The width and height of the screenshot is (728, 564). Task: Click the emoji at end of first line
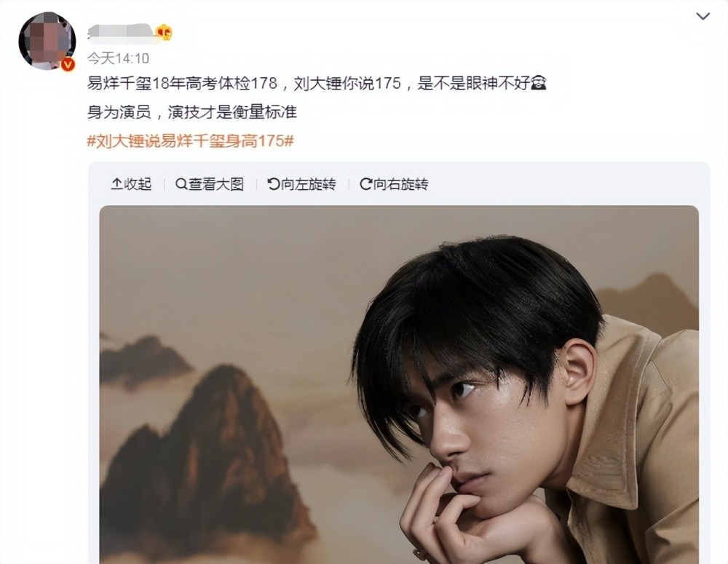coord(539,83)
